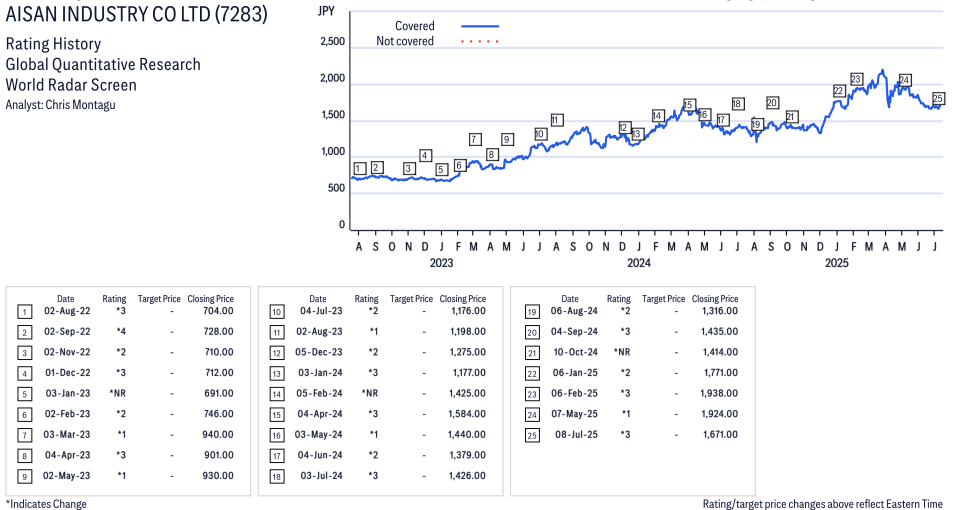
Task: Select the table's number box beside 04-Jul-23
Action: tap(276, 313)
